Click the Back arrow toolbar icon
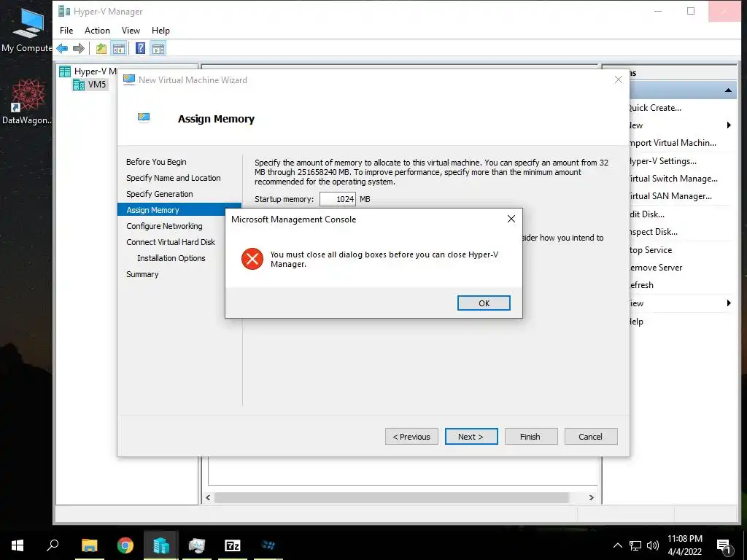 pos(63,48)
